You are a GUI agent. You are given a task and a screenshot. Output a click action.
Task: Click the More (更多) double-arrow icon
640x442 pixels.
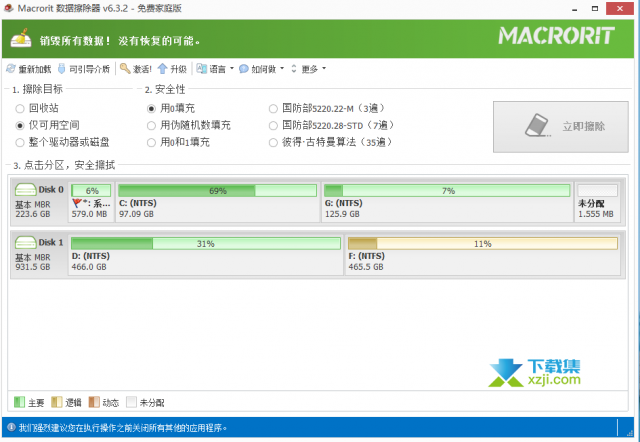tap(293, 69)
